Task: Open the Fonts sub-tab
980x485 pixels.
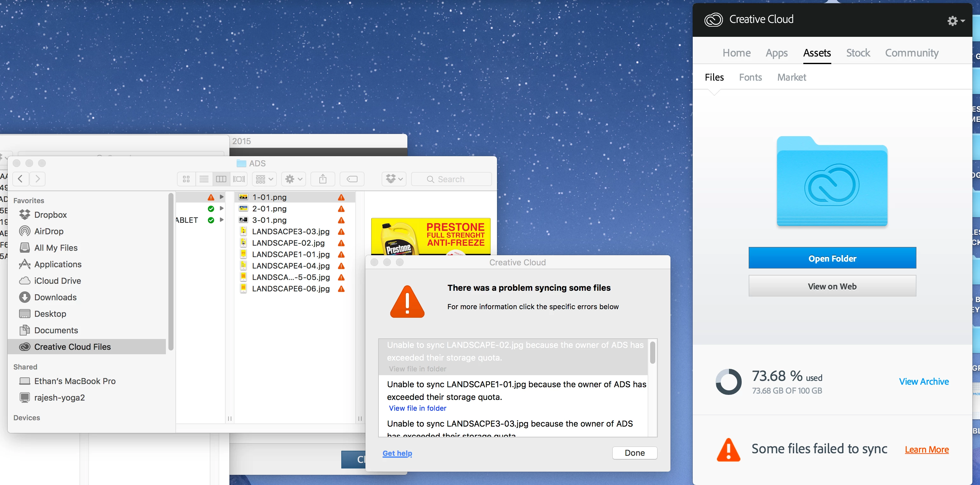Action: pos(750,77)
